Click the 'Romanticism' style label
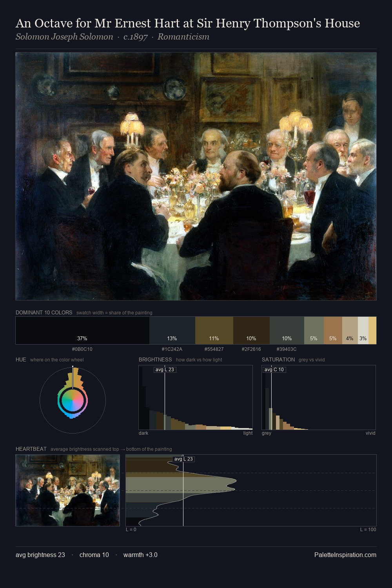The height and width of the screenshot is (588, 392). [183, 37]
